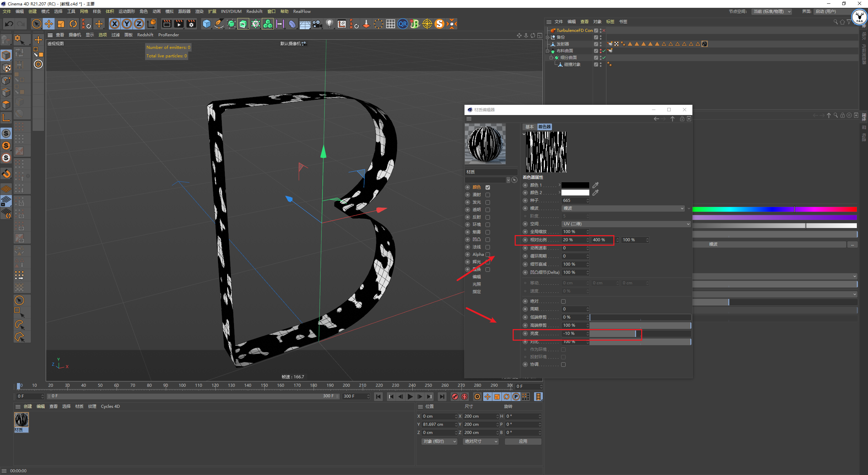Check the 绝对 option checkbox
868x475 pixels.
coord(563,301)
